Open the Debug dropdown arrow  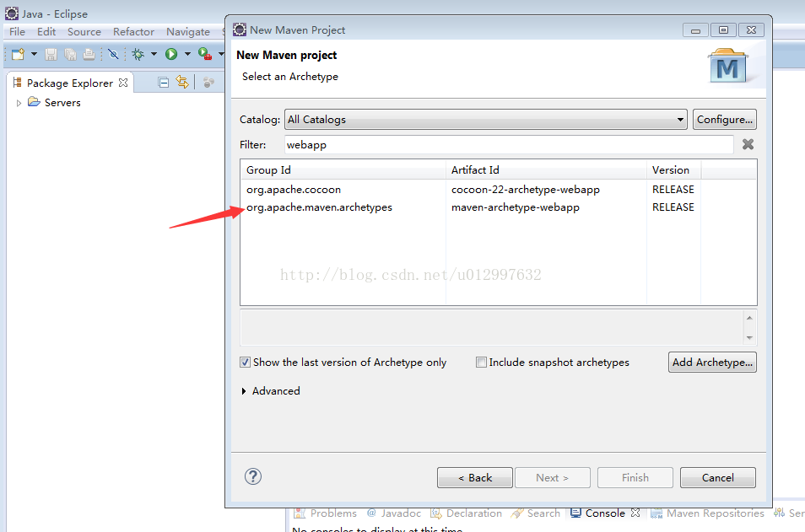154,54
